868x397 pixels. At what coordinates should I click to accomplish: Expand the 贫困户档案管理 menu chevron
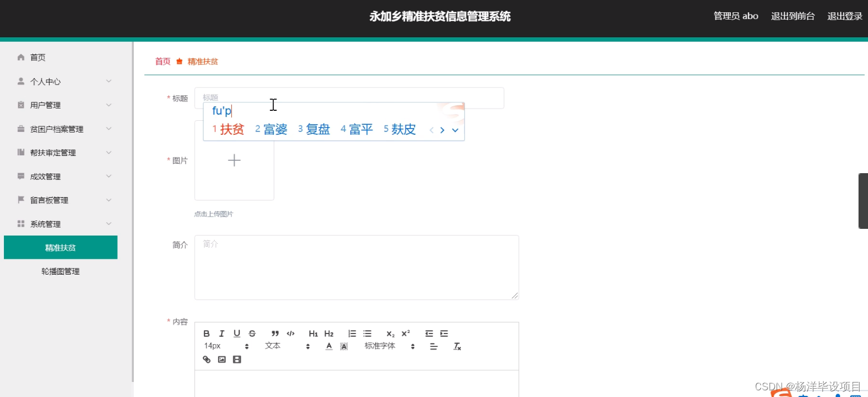(109, 129)
